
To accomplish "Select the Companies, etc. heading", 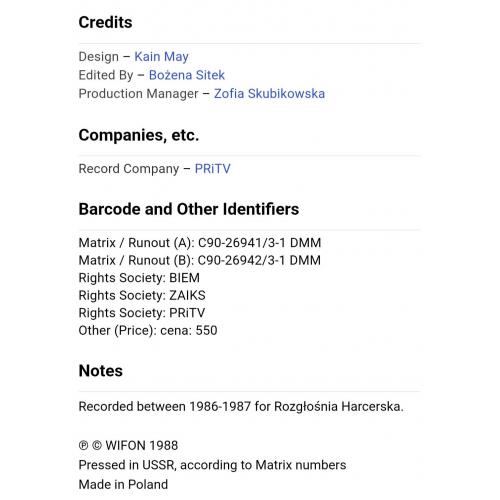I will (x=139, y=135).
